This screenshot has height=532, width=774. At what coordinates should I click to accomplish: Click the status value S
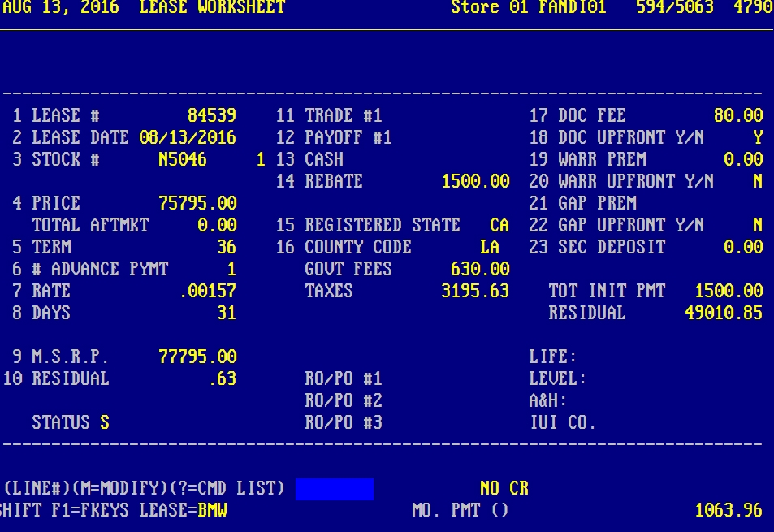click(x=105, y=422)
